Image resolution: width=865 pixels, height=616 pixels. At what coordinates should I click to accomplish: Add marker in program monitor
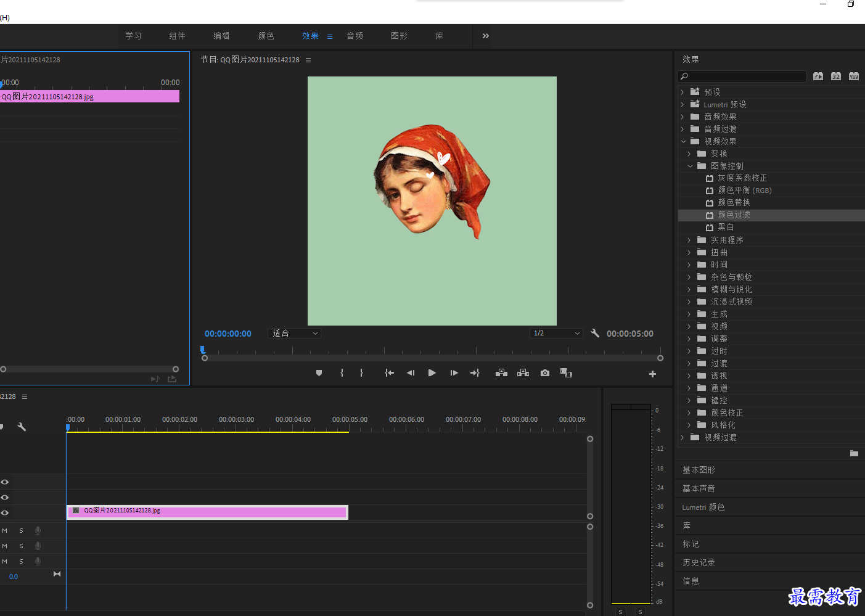[319, 373]
